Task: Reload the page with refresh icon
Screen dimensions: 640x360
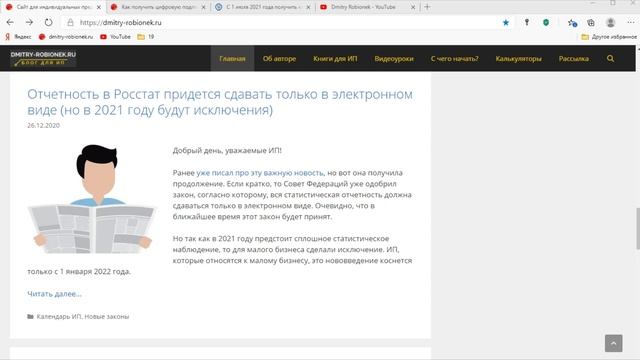Action: tap(49, 22)
